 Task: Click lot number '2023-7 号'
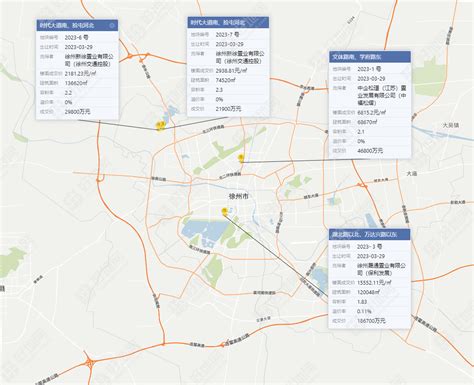point(227,34)
